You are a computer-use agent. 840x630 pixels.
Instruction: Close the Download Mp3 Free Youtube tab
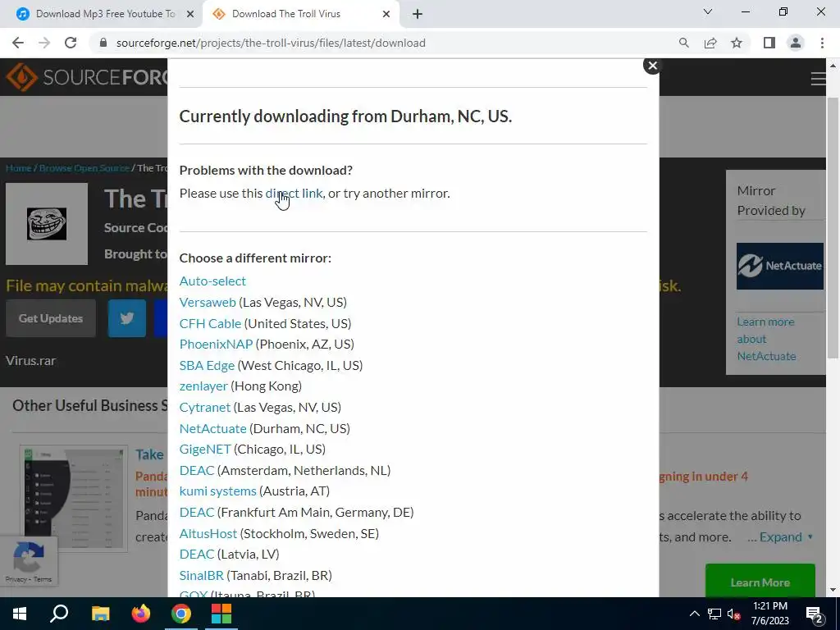tap(190, 14)
